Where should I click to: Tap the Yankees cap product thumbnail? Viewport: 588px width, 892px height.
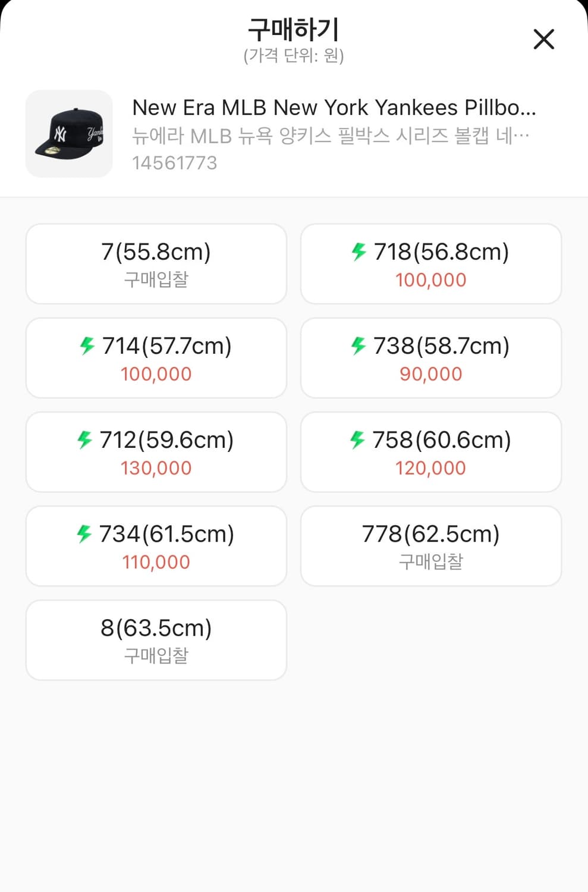click(69, 134)
